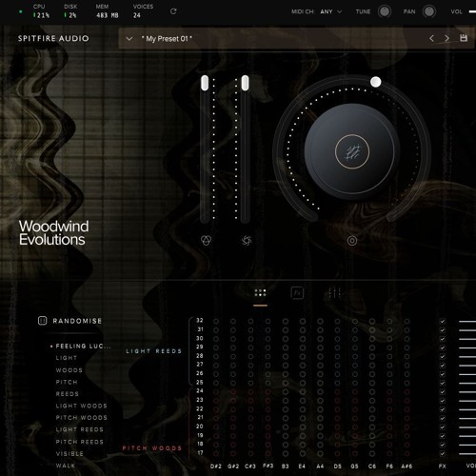Click the left vertical slider handle
476x476 pixels.
(205, 83)
